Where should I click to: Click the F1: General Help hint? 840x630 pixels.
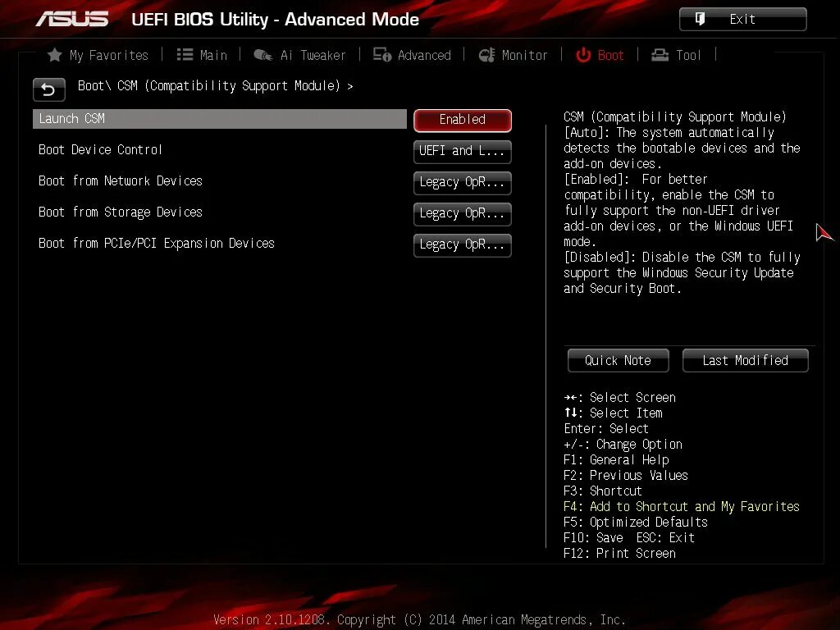point(616,459)
